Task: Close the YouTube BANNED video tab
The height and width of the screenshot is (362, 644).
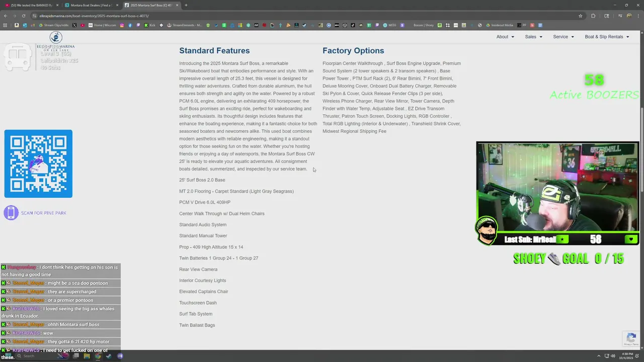Action: click(57, 5)
